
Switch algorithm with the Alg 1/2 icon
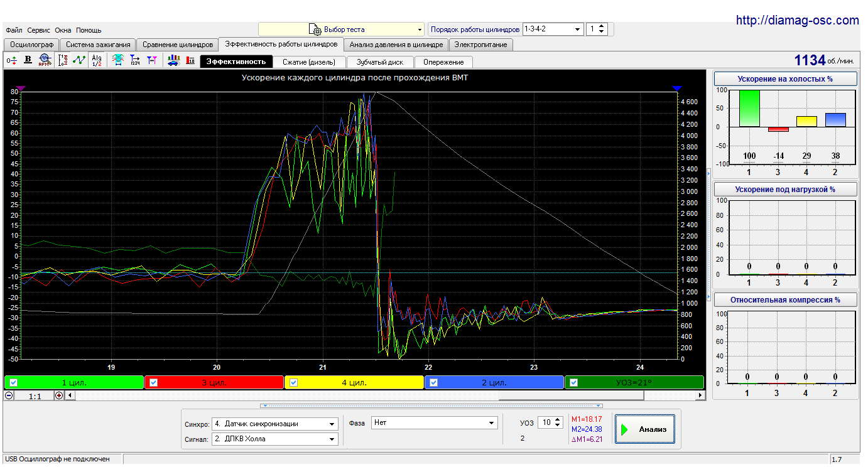pos(97,60)
